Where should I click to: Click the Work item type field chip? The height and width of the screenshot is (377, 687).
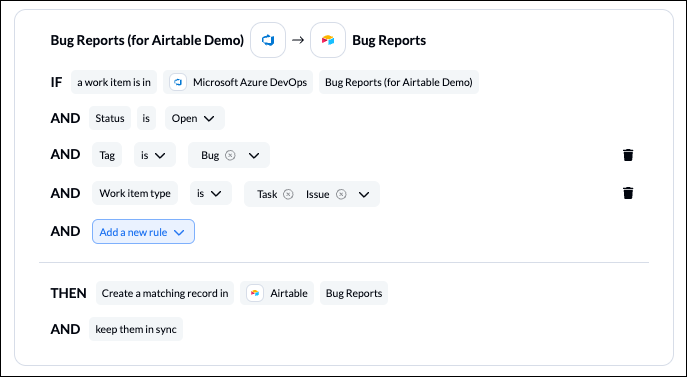tap(135, 193)
